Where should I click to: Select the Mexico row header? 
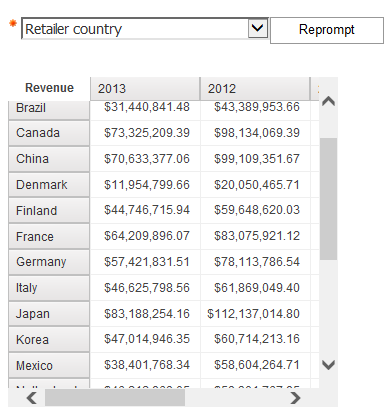click(x=49, y=366)
